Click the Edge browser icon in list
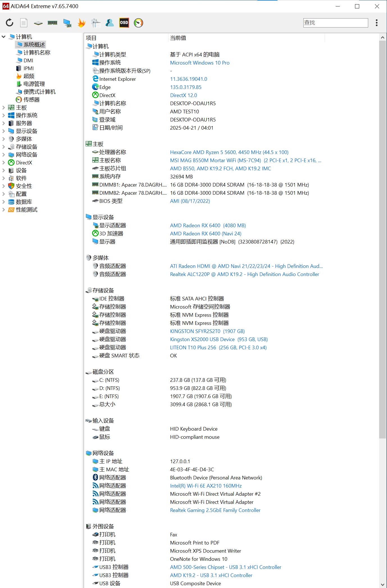The height and width of the screenshot is (588, 387). (x=95, y=87)
